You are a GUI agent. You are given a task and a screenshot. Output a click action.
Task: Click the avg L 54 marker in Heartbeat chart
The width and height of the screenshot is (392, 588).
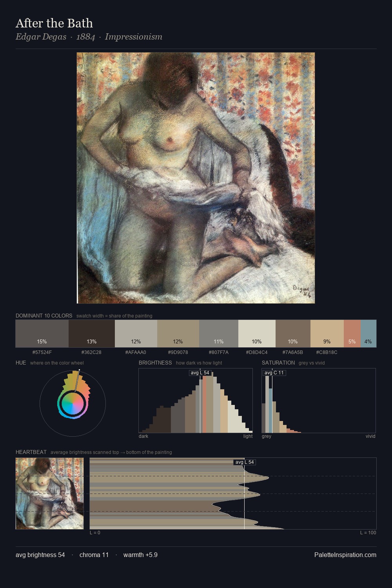coord(245,462)
